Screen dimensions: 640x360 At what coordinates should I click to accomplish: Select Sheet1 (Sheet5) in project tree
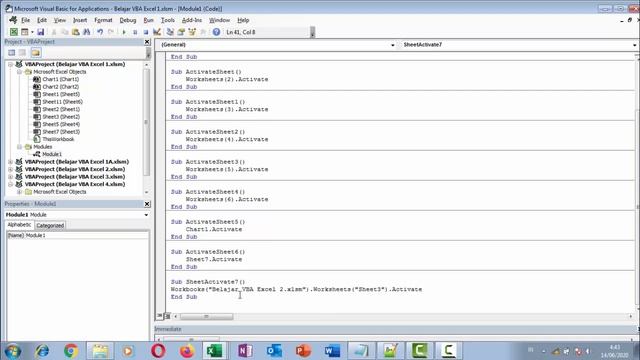click(61, 94)
